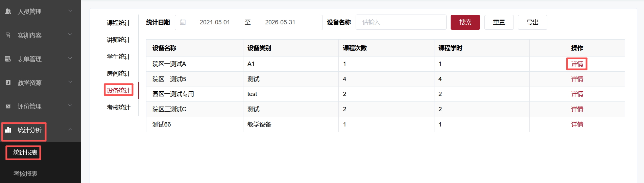
Task: Click the 实训内容 sidebar icon
Action: [8, 35]
